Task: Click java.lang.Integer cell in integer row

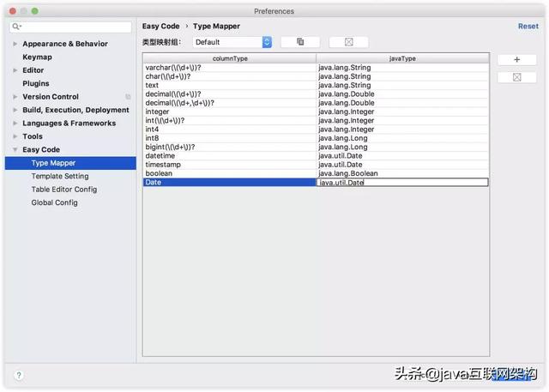Action: [402, 112]
